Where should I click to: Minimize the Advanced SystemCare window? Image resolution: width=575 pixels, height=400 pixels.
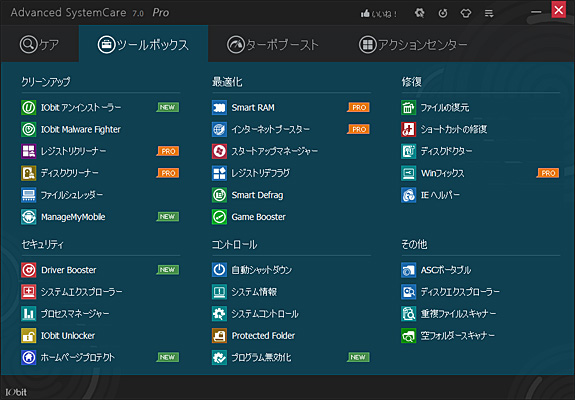(x=536, y=12)
